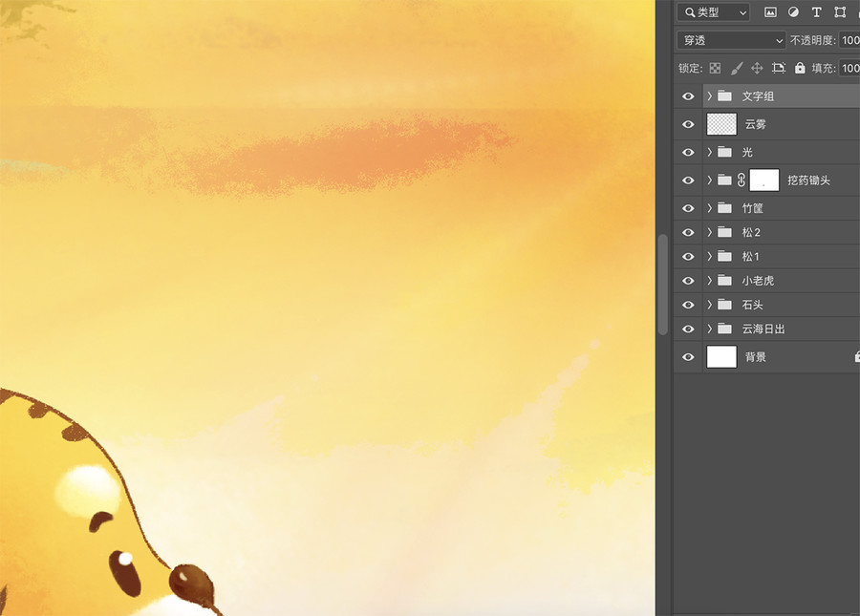Select 云雾 layer thumbnail
Screen dimensions: 860x616
click(721, 124)
